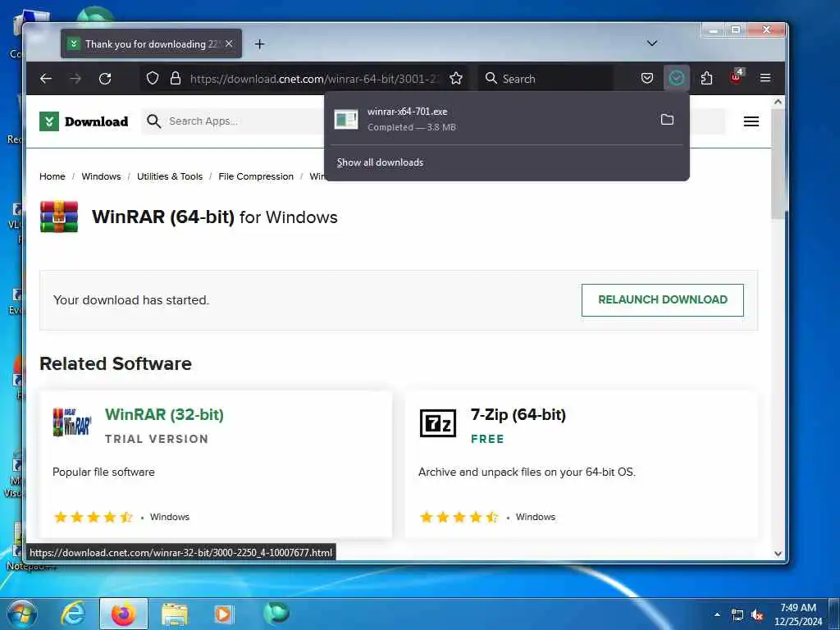Show hidden system tray icons
The width and height of the screenshot is (840, 630).
pos(717,614)
